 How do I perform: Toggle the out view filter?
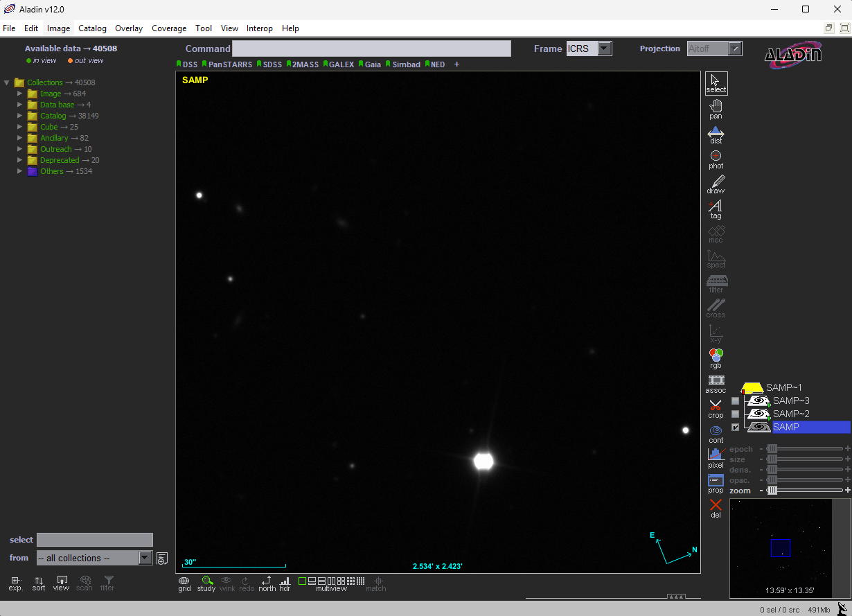coord(86,60)
